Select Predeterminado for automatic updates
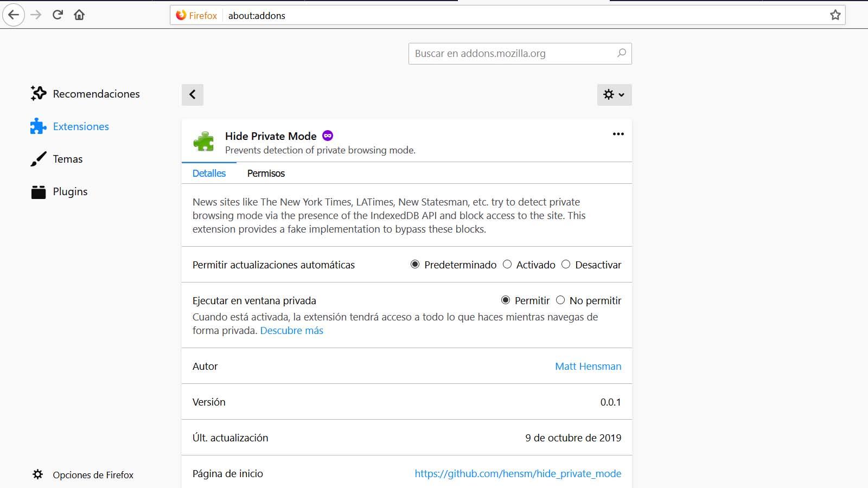 tap(415, 265)
